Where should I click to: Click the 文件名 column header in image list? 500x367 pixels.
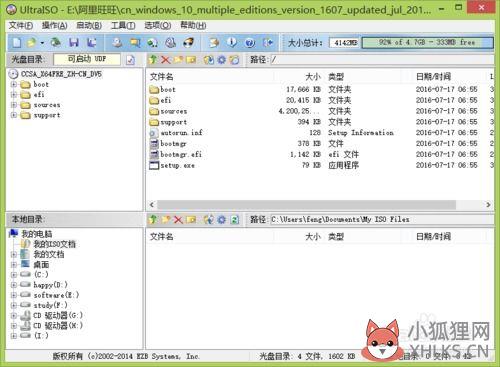click(x=161, y=77)
